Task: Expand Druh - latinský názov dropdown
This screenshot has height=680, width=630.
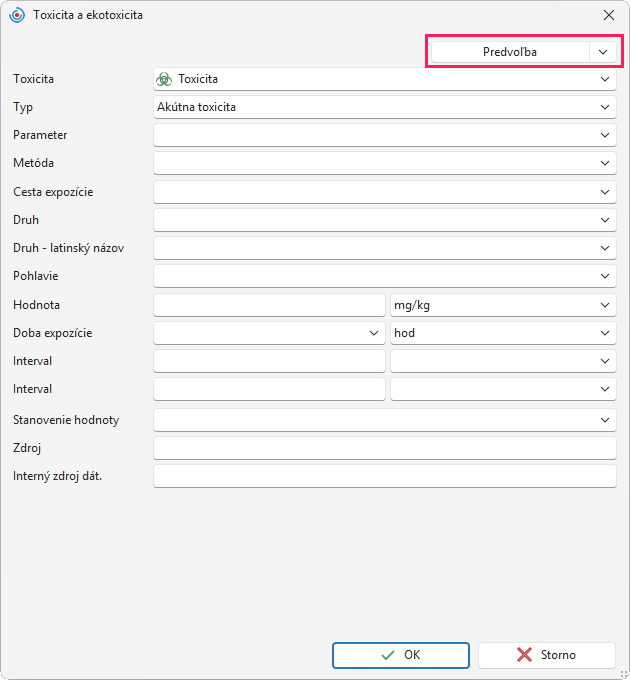Action: point(385,248)
